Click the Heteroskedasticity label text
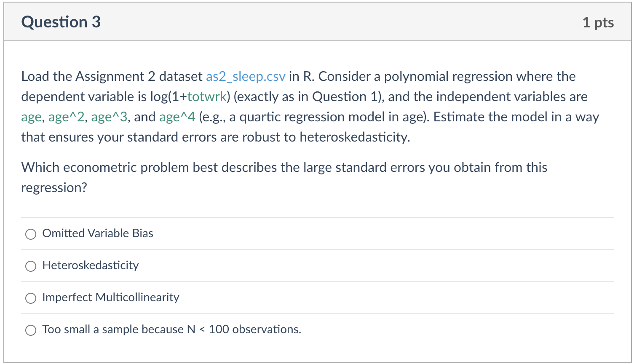The width and height of the screenshot is (642, 364). click(x=90, y=265)
